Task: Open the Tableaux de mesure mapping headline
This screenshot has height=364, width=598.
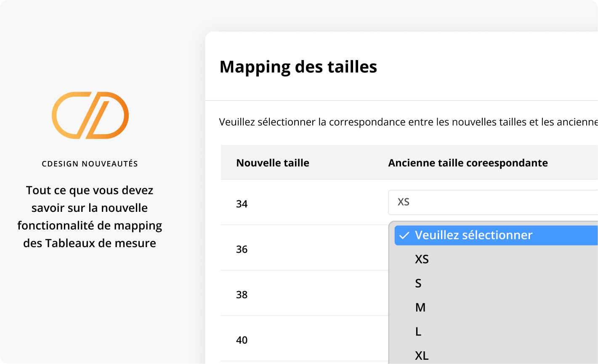Action: coord(90,217)
